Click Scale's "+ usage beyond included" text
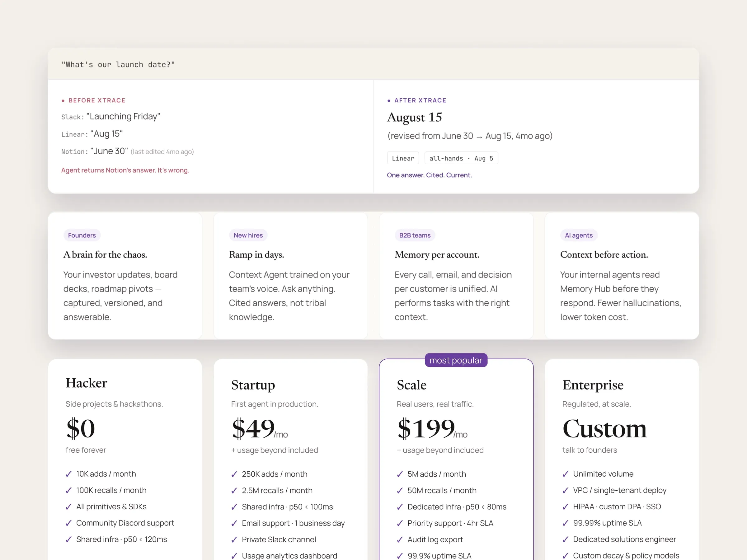 click(x=440, y=450)
